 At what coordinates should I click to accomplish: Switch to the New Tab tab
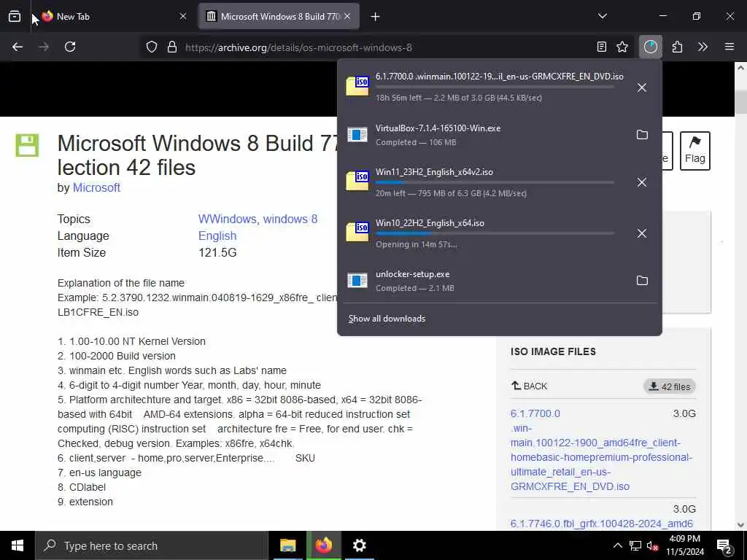113,17
